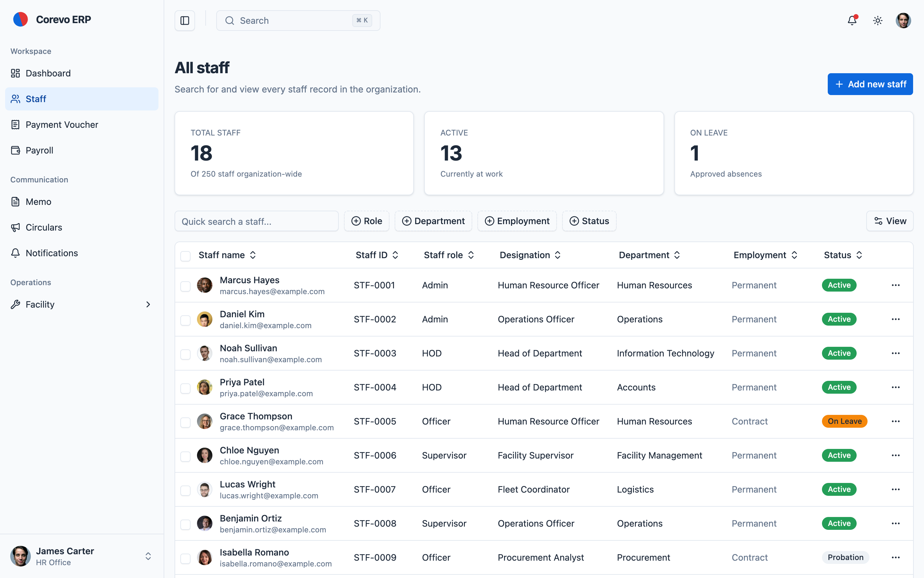924x578 pixels.
Task: Click the Corevo ERP logo
Action: [x=21, y=20]
